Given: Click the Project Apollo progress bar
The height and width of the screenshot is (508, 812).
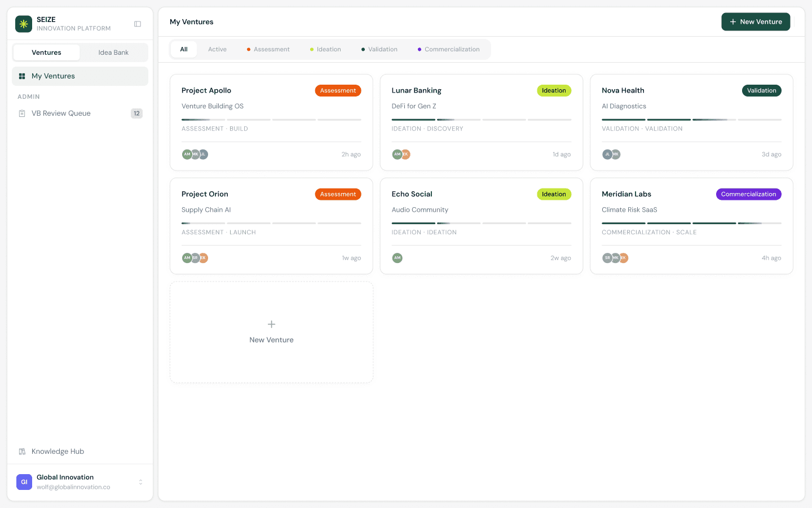Looking at the screenshot, I should [271, 120].
